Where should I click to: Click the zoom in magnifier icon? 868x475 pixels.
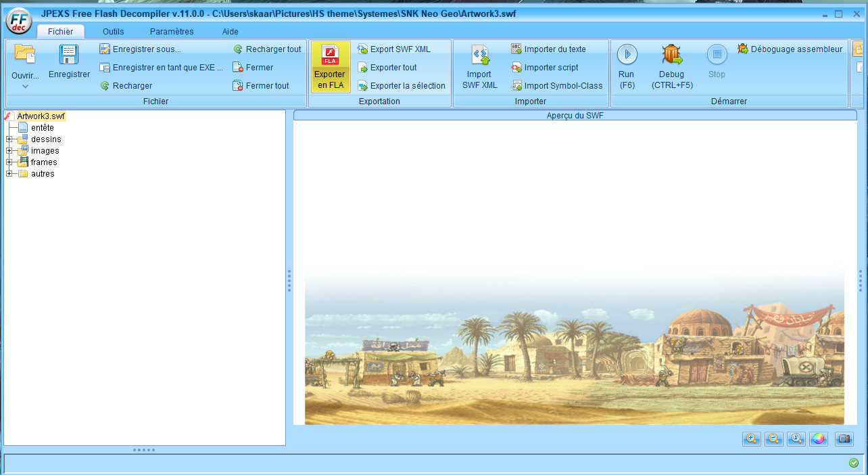pyautogui.click(x=751, y=438)
